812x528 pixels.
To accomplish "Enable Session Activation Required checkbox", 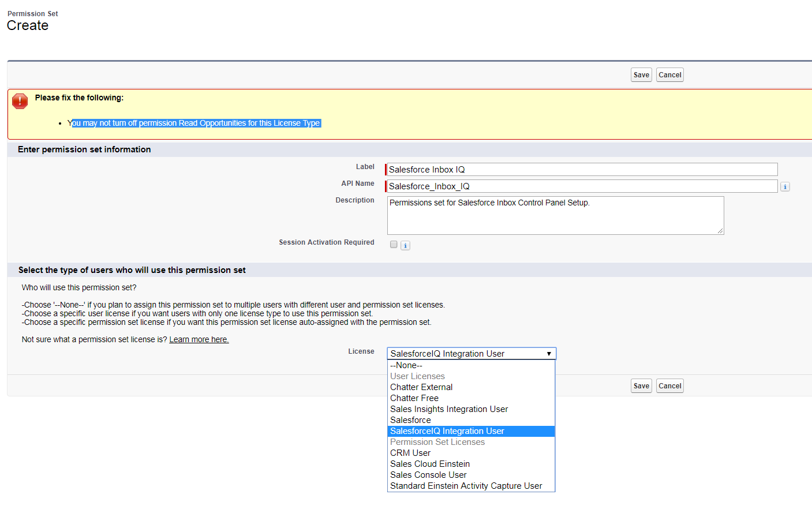I will pos(394,245).
